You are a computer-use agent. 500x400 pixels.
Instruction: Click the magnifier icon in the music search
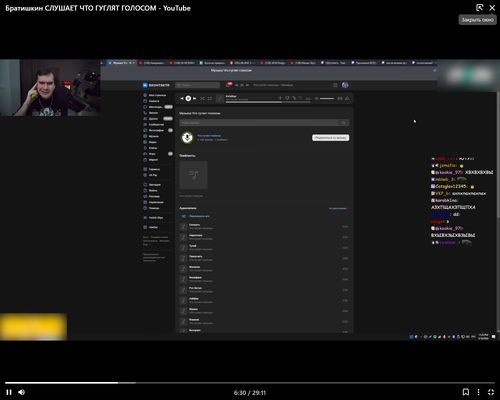point(344,123)
